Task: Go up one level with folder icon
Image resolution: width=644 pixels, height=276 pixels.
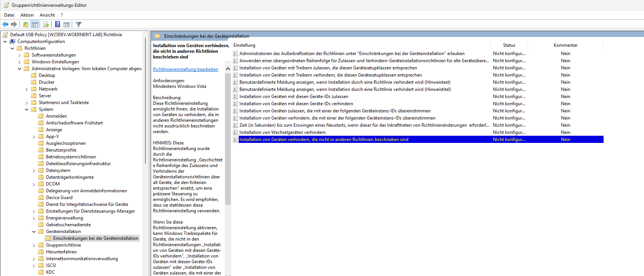Action: pyautogui.click(x=25, y=25)
